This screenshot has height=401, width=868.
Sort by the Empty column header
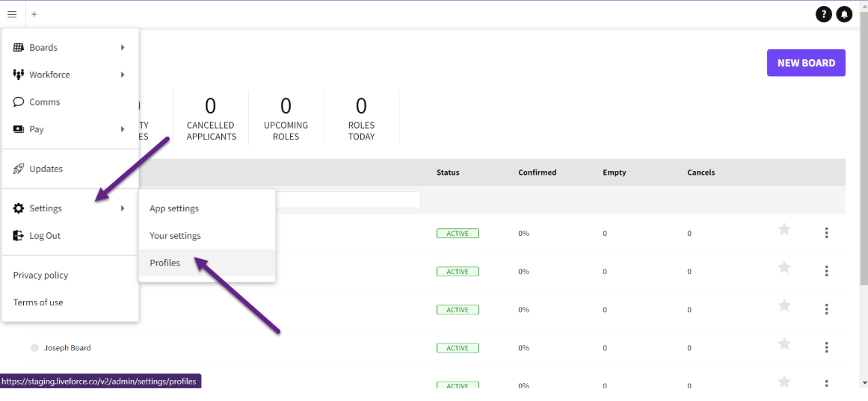[x=615, y=172]
